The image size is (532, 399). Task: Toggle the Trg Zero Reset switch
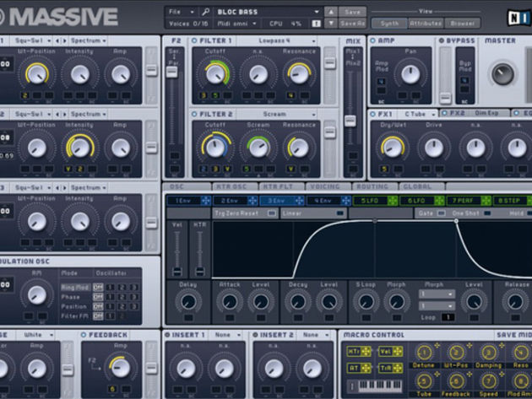(x=271, y=213)
